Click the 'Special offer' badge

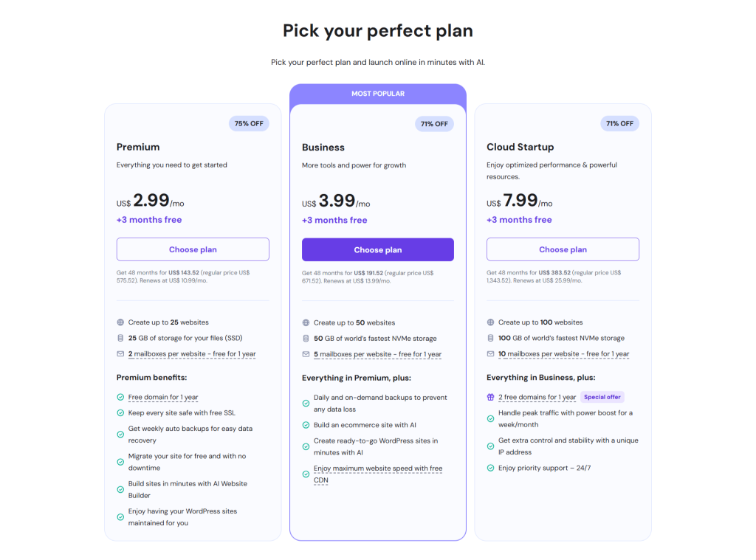[602, 397]
